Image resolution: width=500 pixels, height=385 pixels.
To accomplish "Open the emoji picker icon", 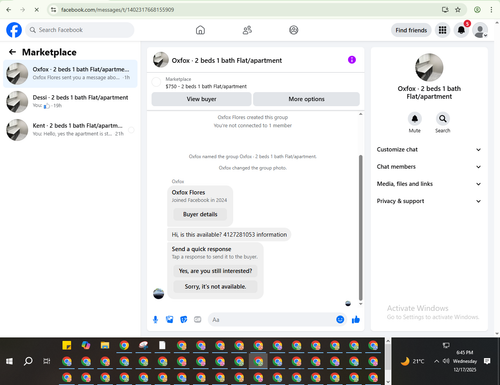I will pyautogui.click(x=340, y=320).
